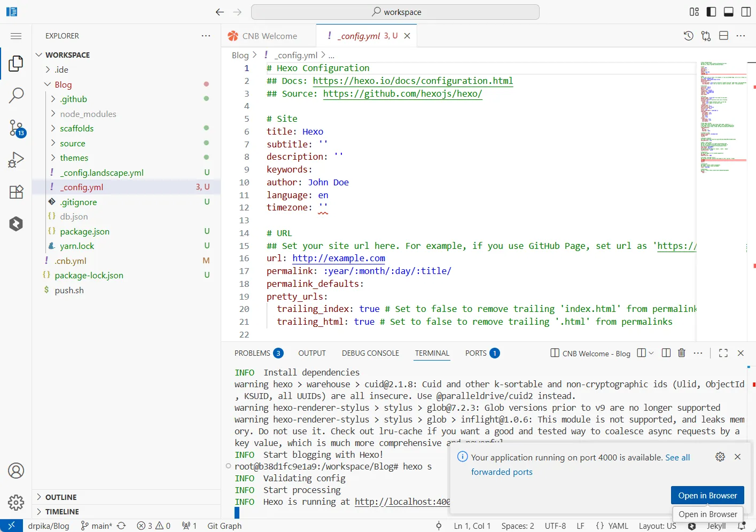Screen dimensions: 756x532
Task: Split the editor with the split icon
Action: (x=723, y=36)
